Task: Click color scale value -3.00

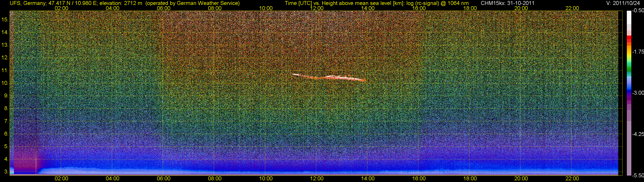Action: coord(638,93)
